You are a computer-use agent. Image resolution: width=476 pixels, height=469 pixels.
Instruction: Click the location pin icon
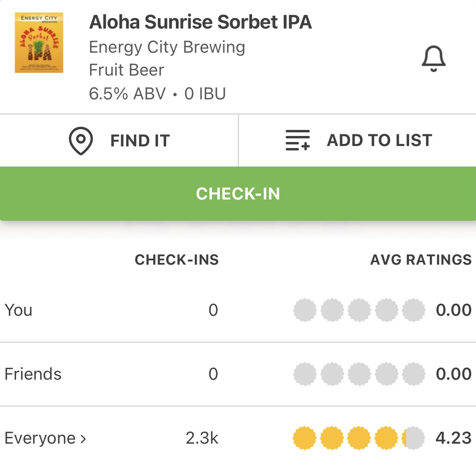click(x=81, y=141)
